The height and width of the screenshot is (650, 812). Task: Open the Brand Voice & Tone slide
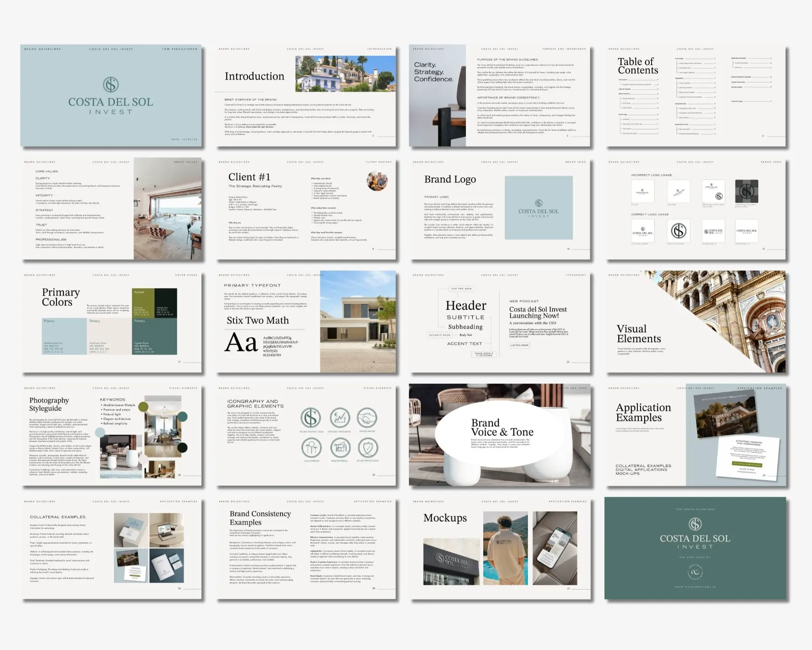(x=500, y=435)
